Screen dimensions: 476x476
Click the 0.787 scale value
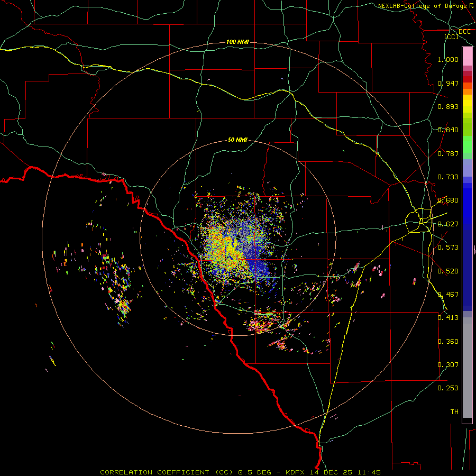click(448, 153)
